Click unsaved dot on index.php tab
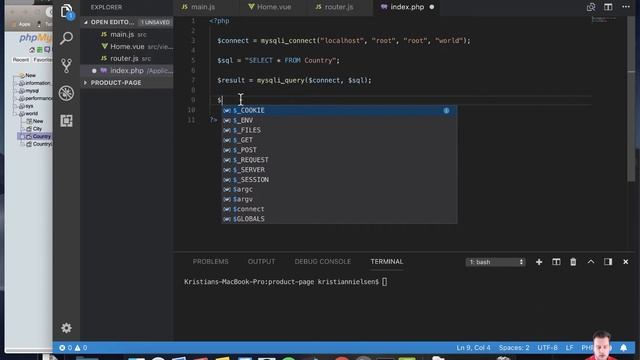 [x=431, y=7]
